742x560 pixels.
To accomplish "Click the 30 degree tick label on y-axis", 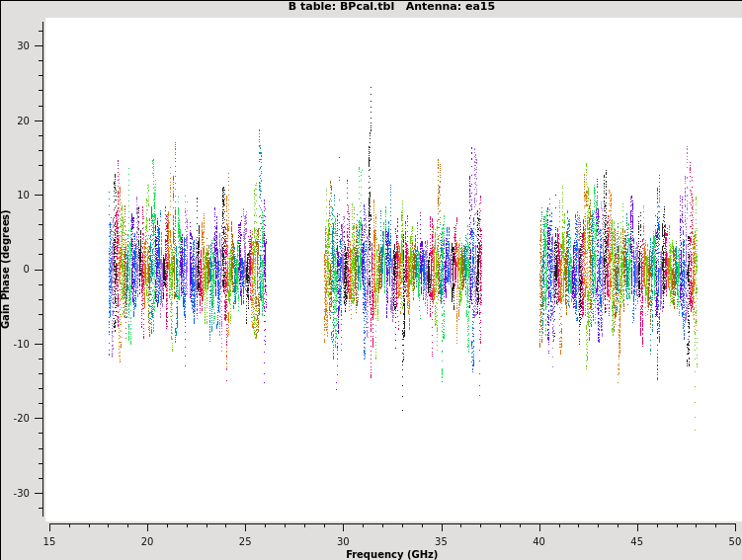I will click(x=24, y=46).
